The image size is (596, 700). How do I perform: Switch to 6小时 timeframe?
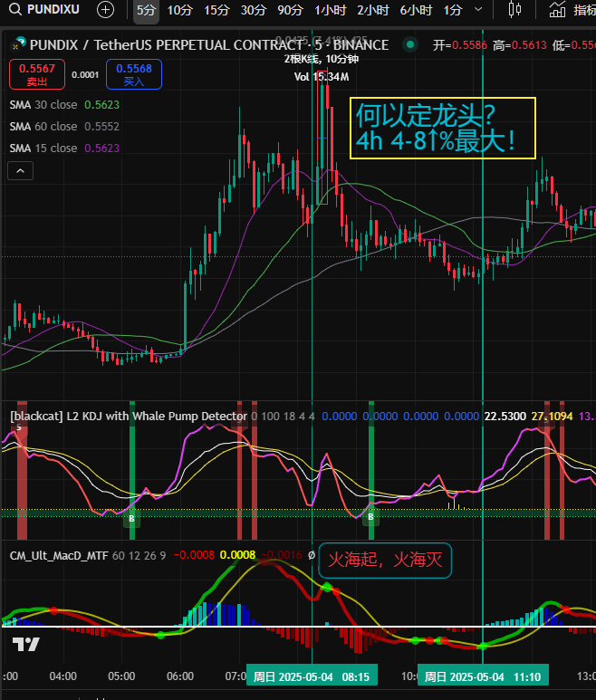click(416, 10)
